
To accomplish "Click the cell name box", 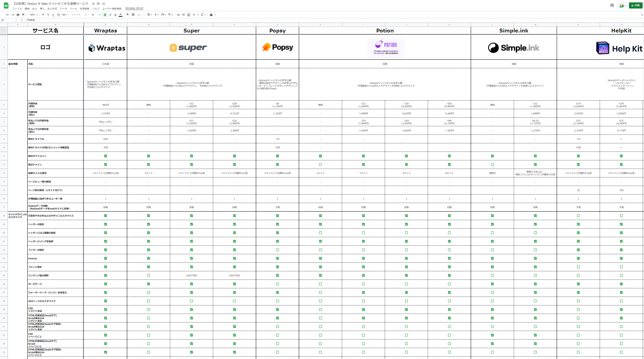I will point(9,20).
